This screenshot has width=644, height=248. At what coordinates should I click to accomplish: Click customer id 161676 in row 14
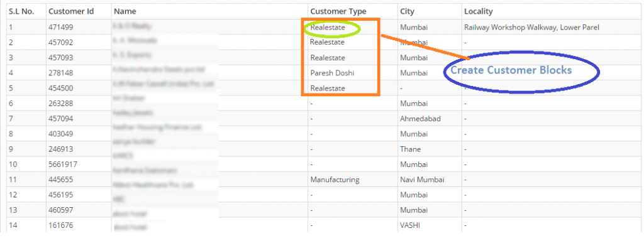tap(61, 225)
